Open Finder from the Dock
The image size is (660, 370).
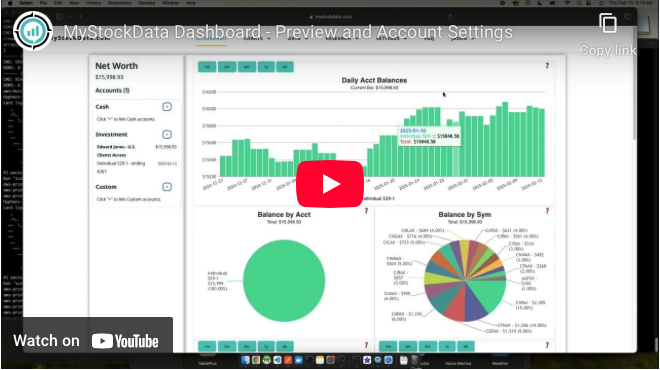coord(245,360)
